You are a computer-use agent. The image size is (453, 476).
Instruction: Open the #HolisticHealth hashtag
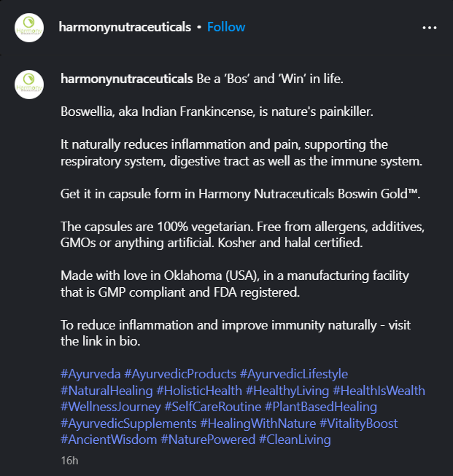(199, 391)
